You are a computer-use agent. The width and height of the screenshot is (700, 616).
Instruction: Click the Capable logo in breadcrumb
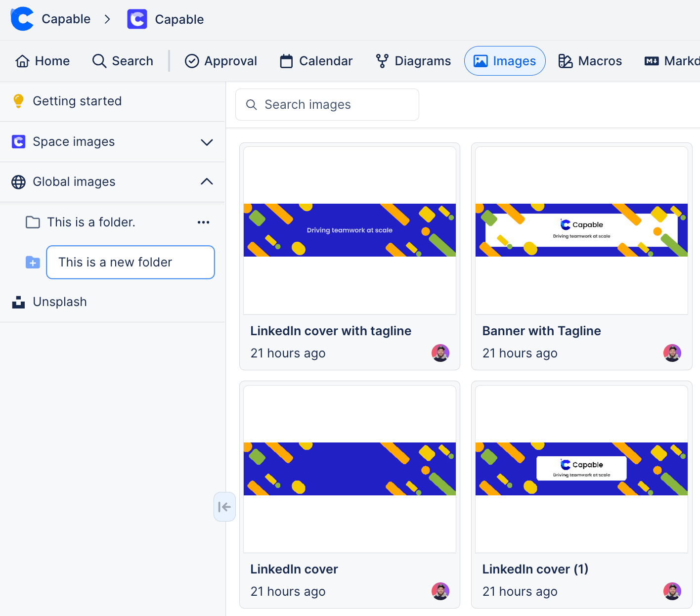coord(22,19)
